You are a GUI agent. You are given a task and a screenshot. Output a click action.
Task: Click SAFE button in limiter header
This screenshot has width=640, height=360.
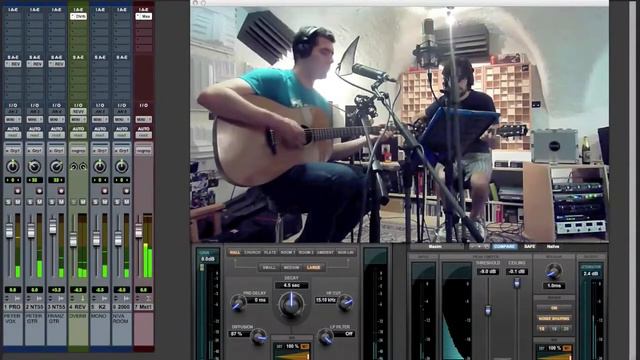coord(529,247)
